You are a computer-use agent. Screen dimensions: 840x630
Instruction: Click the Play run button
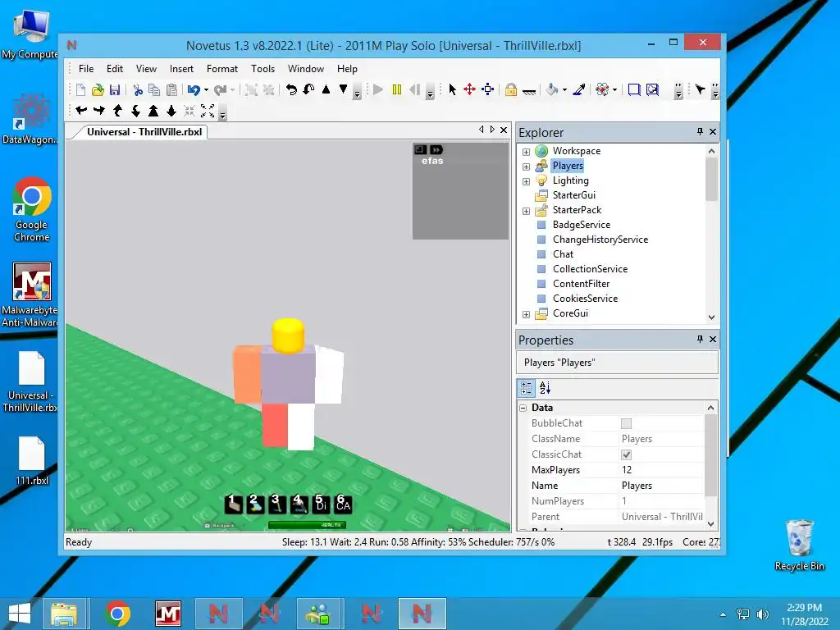pyautogui.click(x=378, y=90)
